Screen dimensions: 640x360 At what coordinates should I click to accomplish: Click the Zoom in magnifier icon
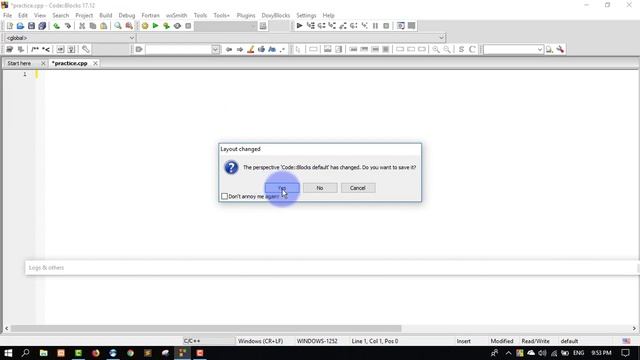[x=436, y=49]
